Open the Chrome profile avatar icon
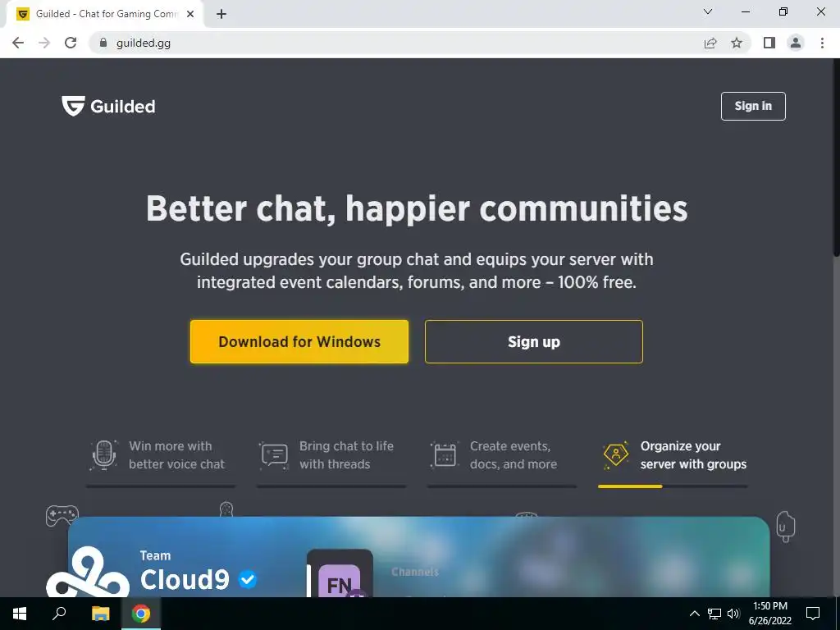840x630 pixels. [x=796, y=43]
